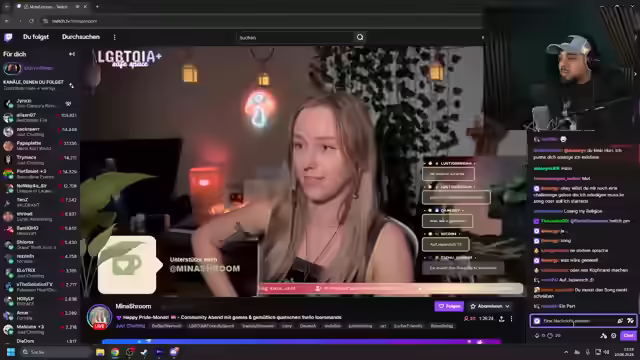Image resolution: width=640 pixels, height=360 pixels.
Task: Click the chat identity badge in input
Action: [537, 321]
